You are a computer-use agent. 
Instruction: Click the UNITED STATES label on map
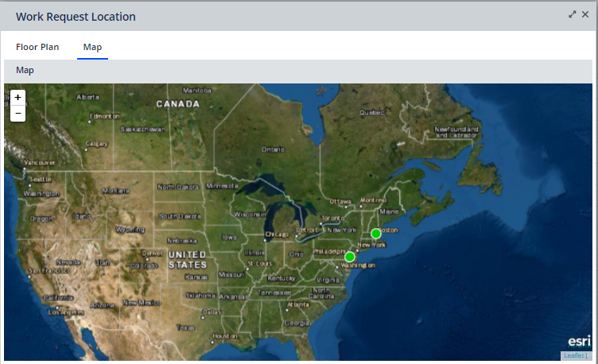pyautogui.click(x=187, y=260)
